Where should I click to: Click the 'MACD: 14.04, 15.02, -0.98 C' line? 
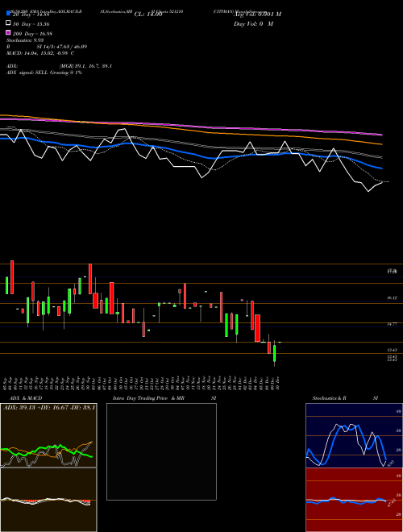[40, 53]
